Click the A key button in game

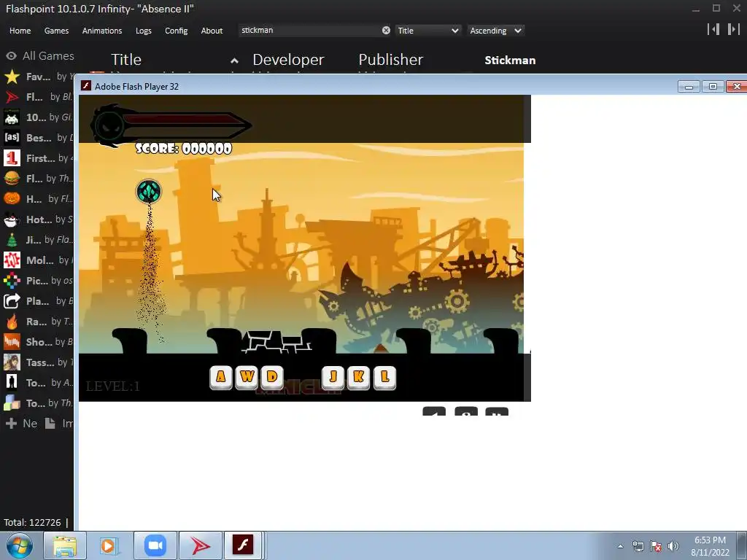[x=220, y=378]
